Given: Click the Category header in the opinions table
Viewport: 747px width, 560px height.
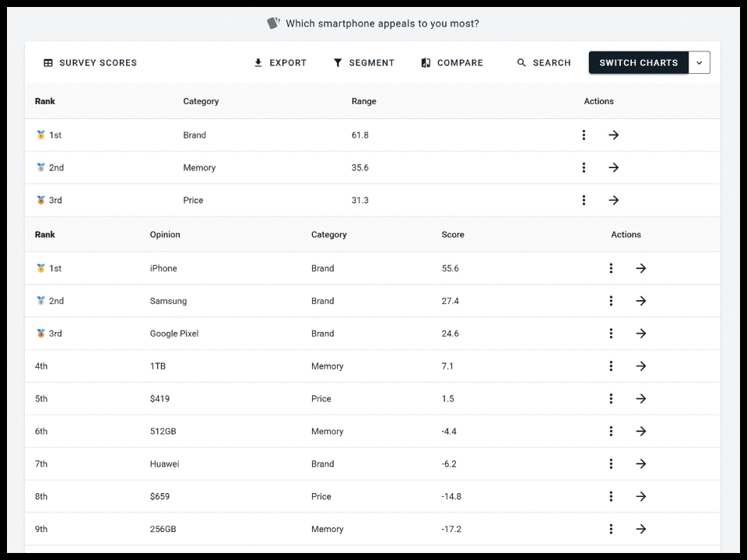Looking at the screenshot, I should (x=328, y=234).
